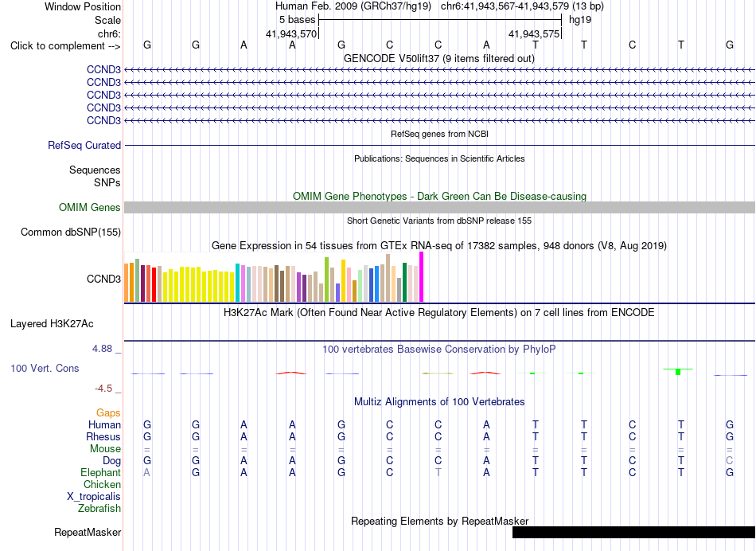Click the GENCODE V50lift37 track title
This screenshot has width=756, height=551.
pyautogui.click(x=439, y=58)
